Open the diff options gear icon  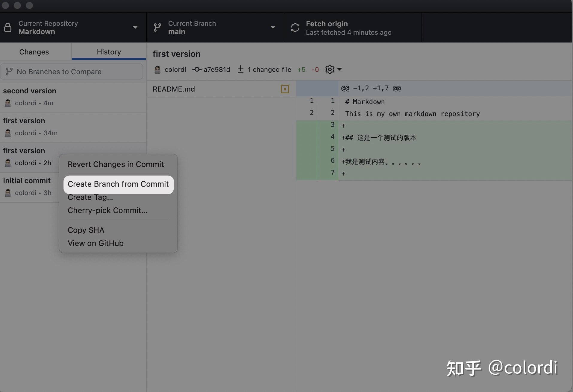click(329, 69)
